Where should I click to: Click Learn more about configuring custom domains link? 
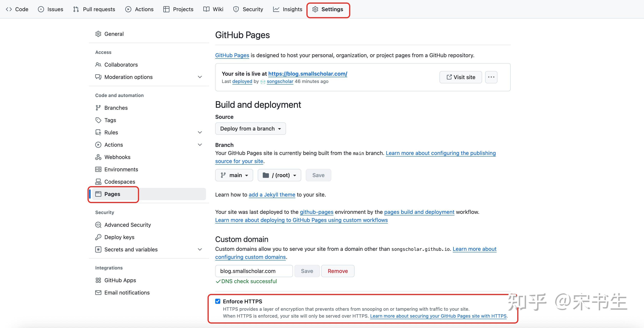474,249
